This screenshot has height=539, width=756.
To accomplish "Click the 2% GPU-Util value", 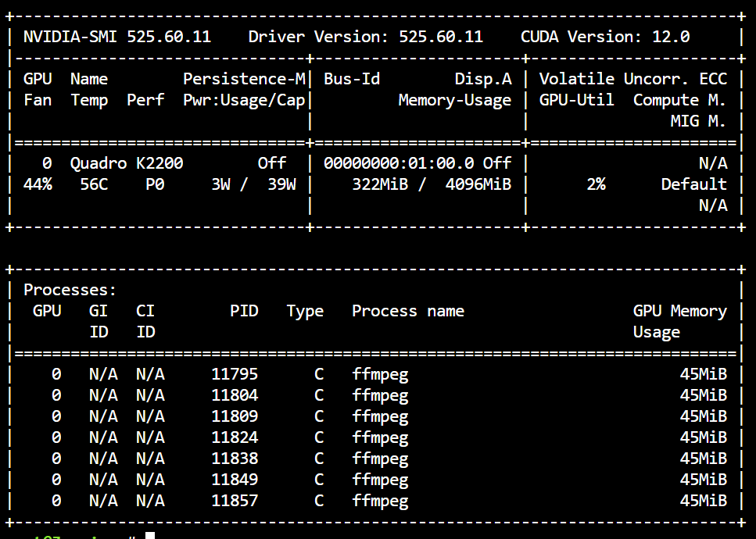I will pyautogui.click(x=596, y=184).
